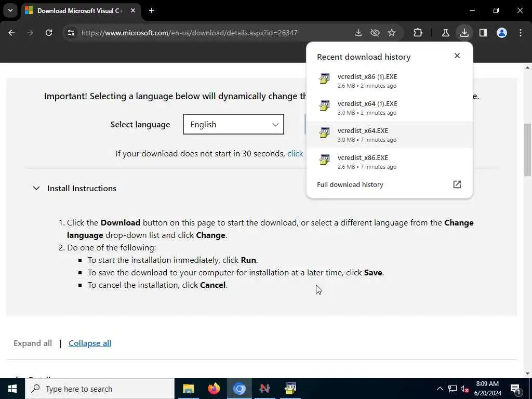Click the icon of vcredist_x86.EXE
Viewport: 532px width, 399px height.
click(x=324, y=159)
